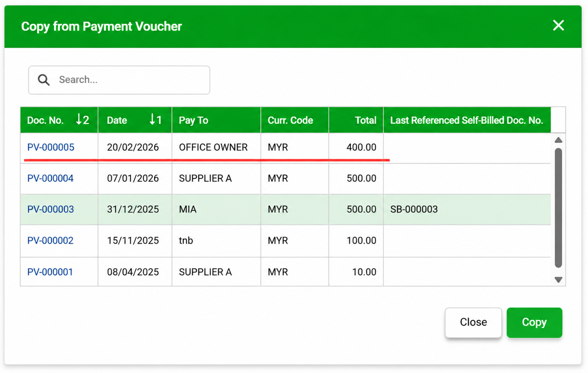The image size is (588, 373).
Task: Sort by the Date column header
Action: (x=135, y=120)
